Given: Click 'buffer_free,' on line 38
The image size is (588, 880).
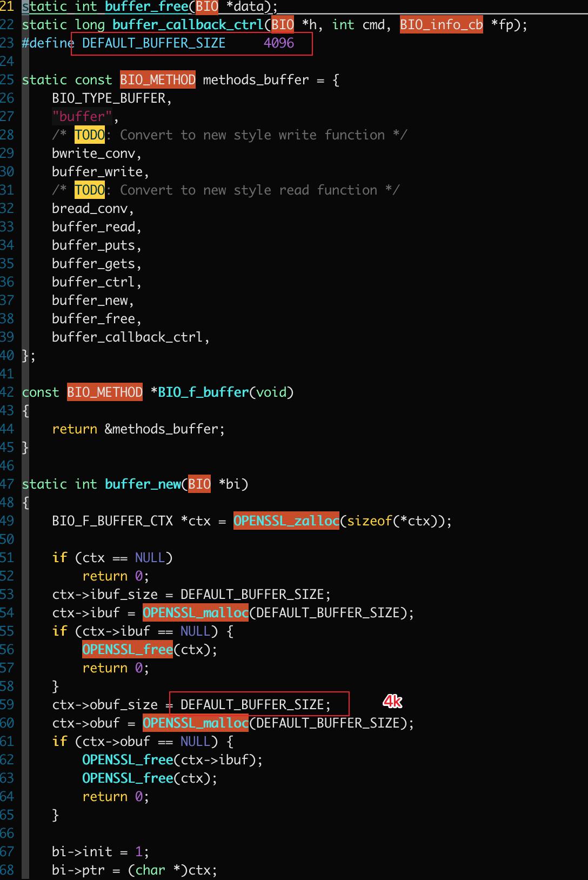Looking at the screenshot, I should [97, 319].
